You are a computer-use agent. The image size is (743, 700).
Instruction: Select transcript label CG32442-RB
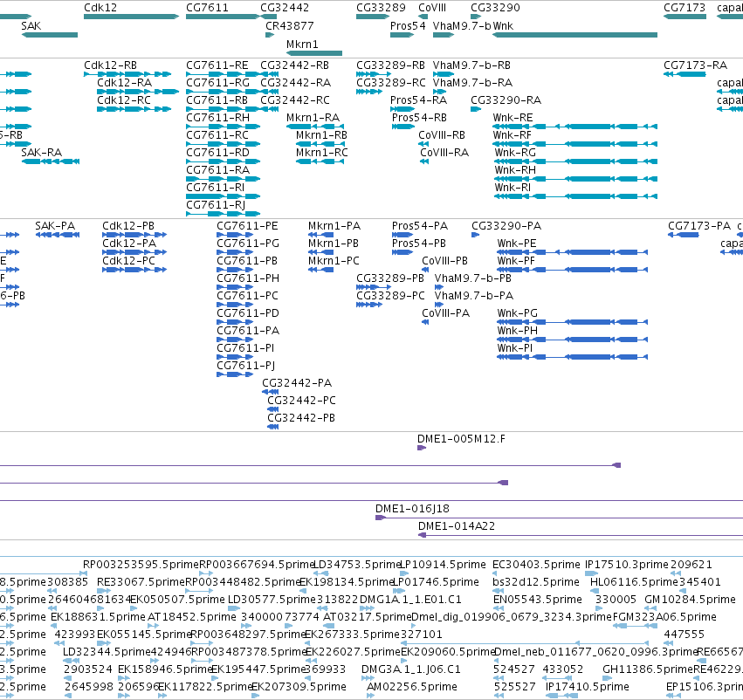click(x=294, y=65)
